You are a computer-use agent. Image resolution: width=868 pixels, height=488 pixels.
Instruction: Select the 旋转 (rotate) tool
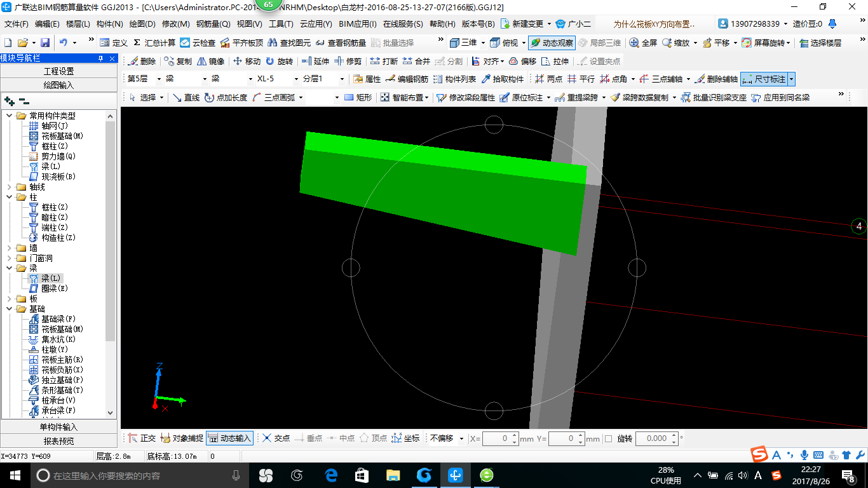tap(279, 62)
